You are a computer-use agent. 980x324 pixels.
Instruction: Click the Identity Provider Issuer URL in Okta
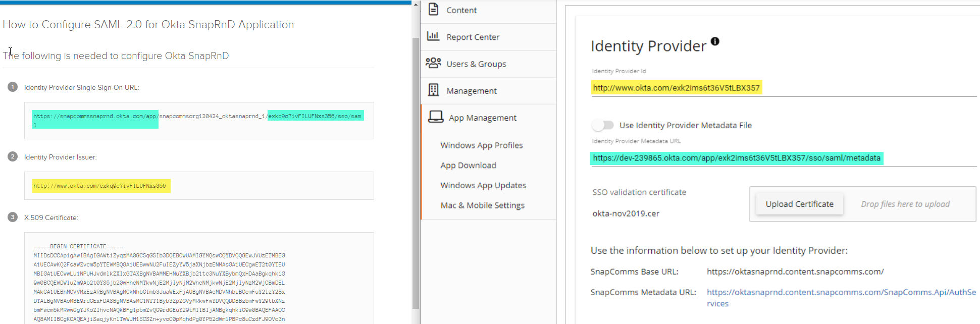100,186
